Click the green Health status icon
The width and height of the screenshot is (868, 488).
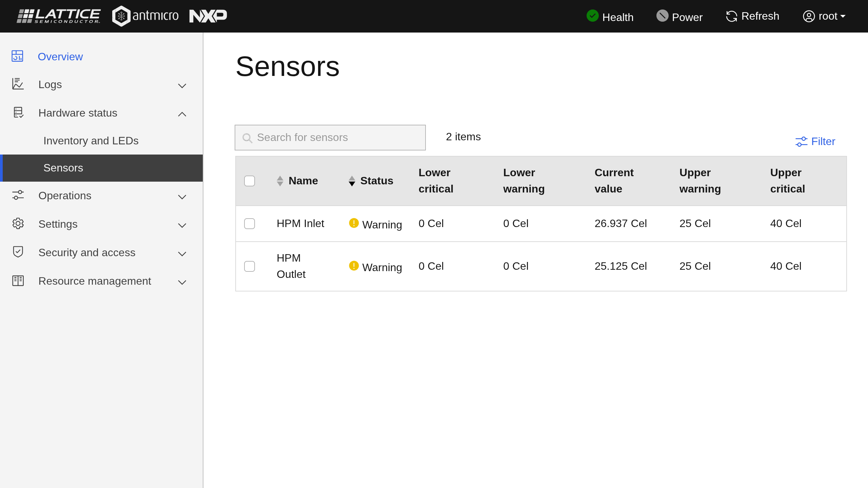592,16
